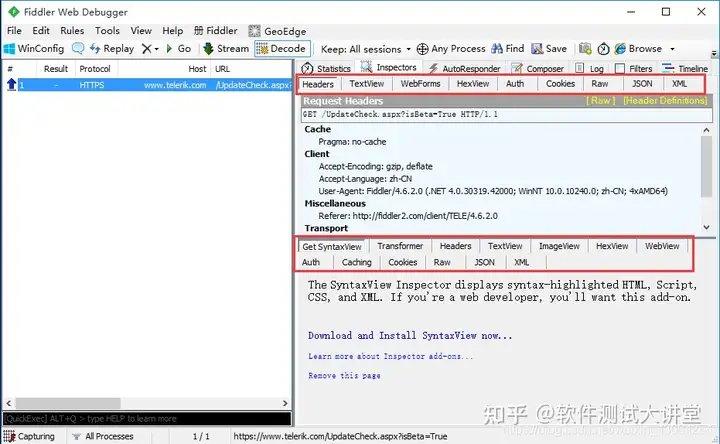
Task: Open the Rules menu
Action: pos(72,31)
